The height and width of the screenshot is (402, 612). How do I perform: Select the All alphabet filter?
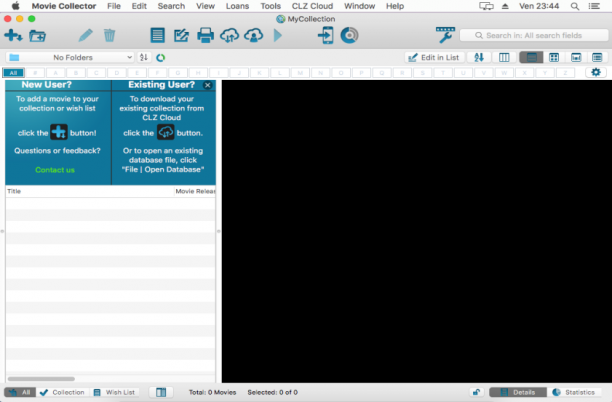pos(14,73)
